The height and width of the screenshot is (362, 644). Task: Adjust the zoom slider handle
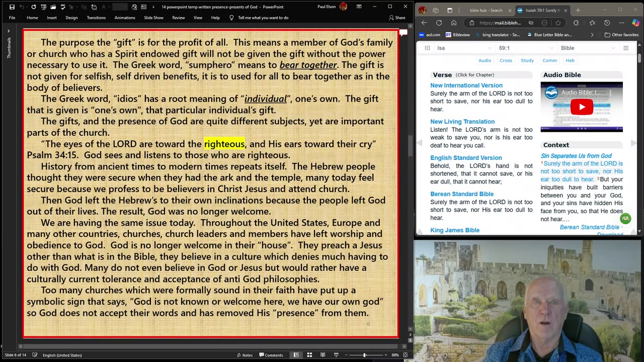[365, 355]
